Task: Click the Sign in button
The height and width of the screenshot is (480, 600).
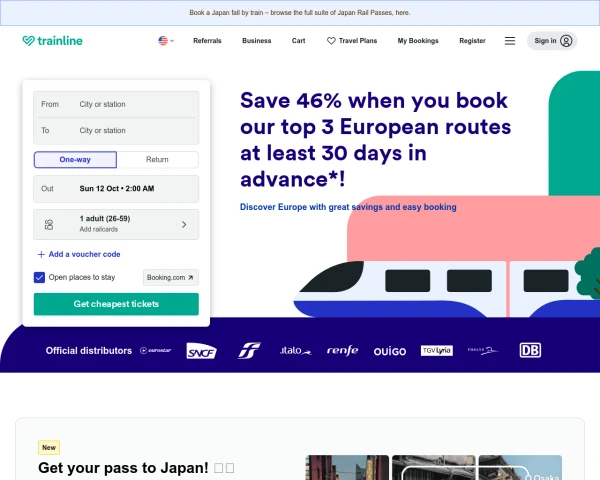Action: click(552, 41)
